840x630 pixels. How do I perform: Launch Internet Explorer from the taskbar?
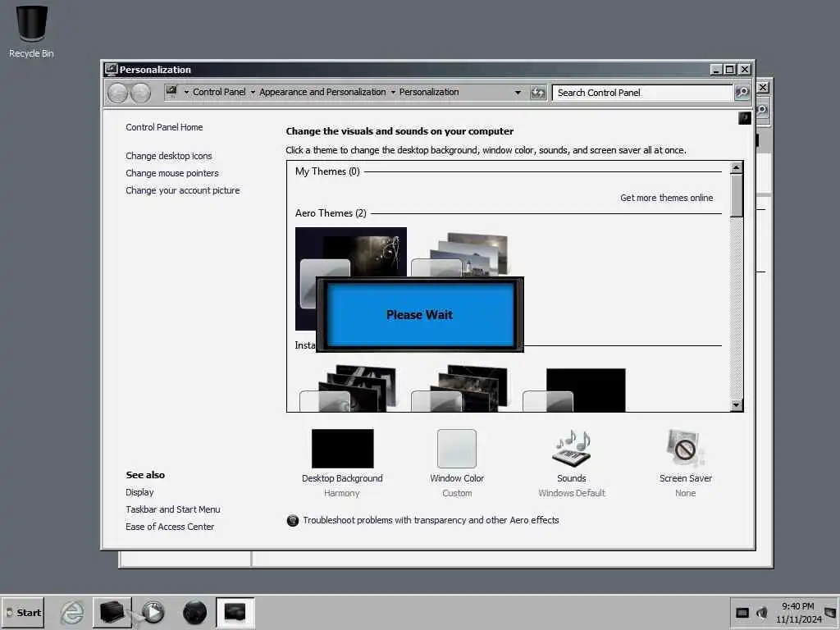click(72, 612)
